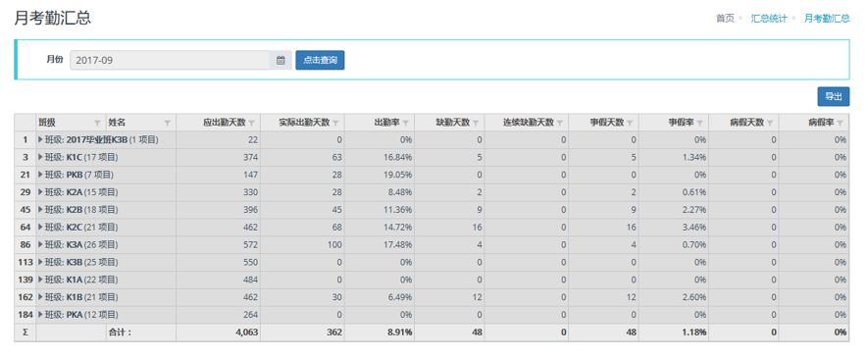Click the 11.36% cell in K2B row
This screenshot has height=359, width=868.
(380, 210)
